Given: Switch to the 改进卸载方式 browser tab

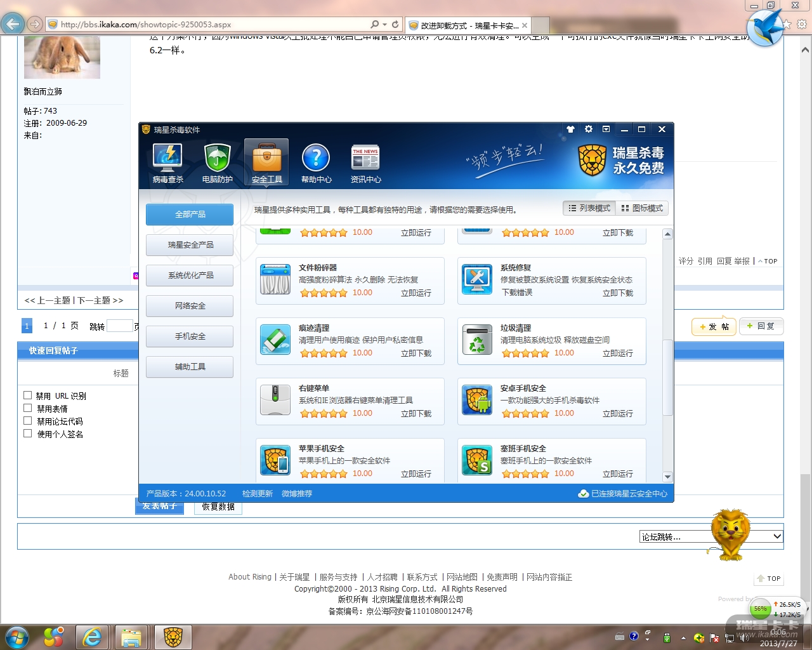Looking at the screenshot, I should 468,25.
